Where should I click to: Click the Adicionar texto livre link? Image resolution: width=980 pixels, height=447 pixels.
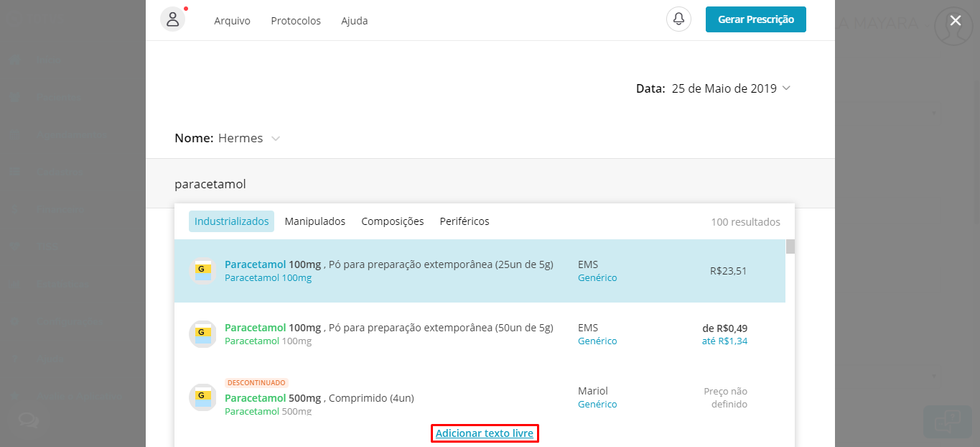[485, 433]
